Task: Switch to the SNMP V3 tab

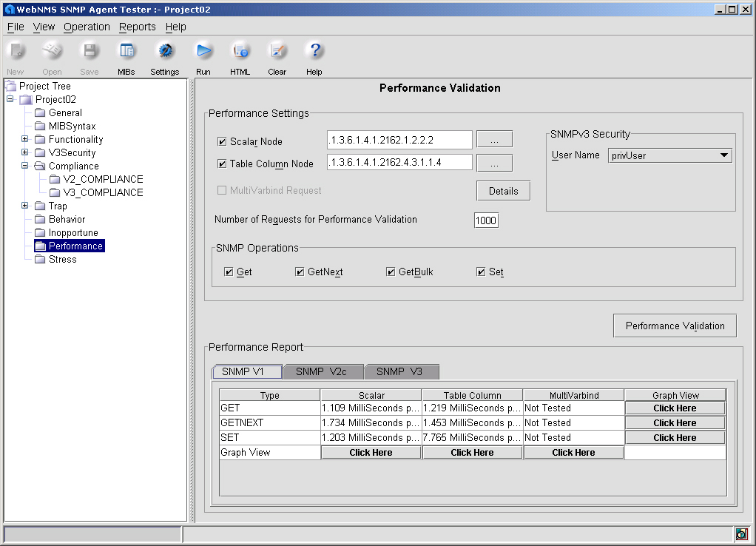Action: point(400,372)
